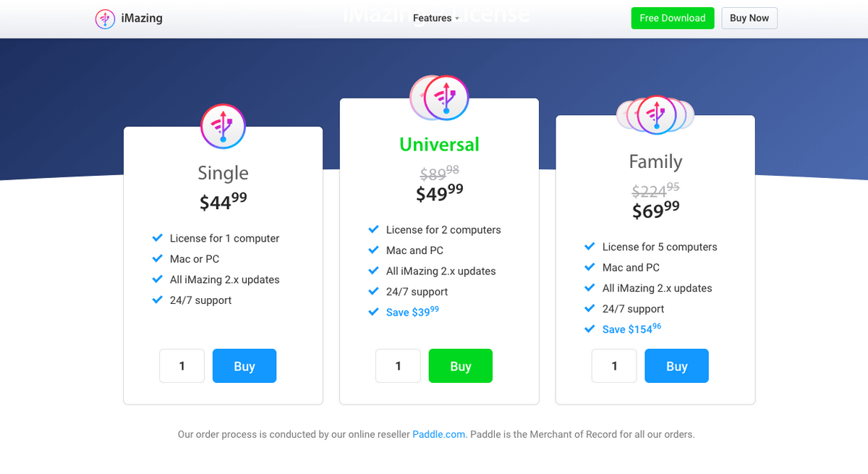Viewport: 868px width, 474px height.
Task: Click checkmark beside License for 5 computers
Action: pyautogui.click(x=590, y=246)
